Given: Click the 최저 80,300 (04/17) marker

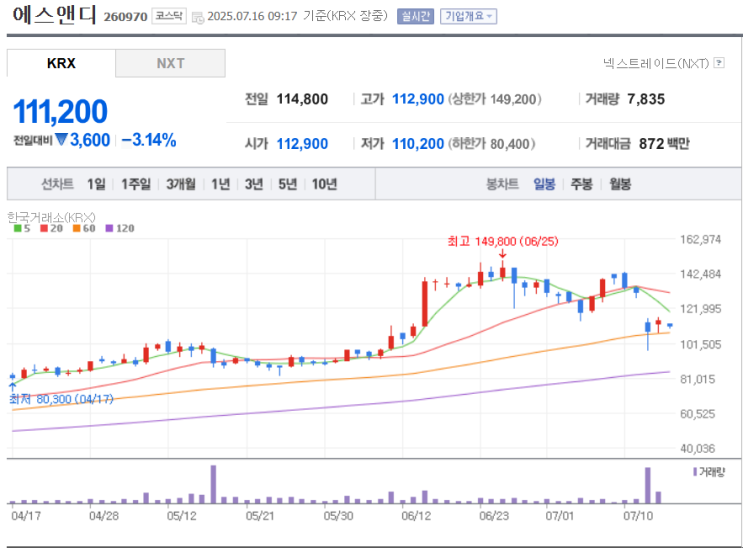Looking at the screenshot, I should coord(62,399).
